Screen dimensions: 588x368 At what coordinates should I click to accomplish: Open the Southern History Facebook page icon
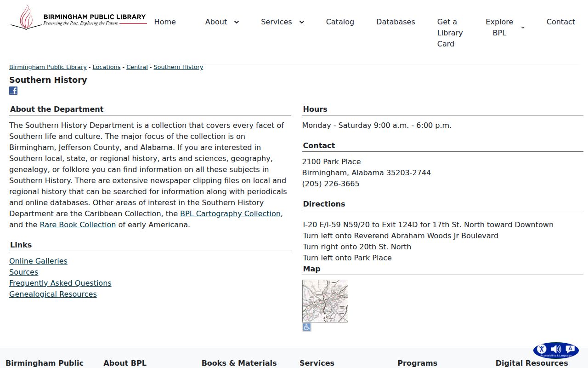point(13,91)
